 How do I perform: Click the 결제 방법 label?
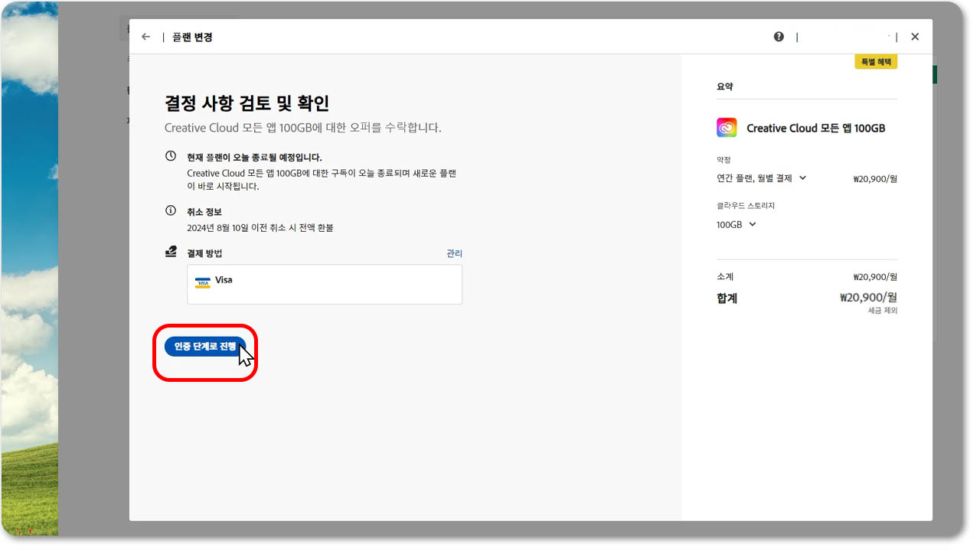pyautogui.click(x=204, y=253)
